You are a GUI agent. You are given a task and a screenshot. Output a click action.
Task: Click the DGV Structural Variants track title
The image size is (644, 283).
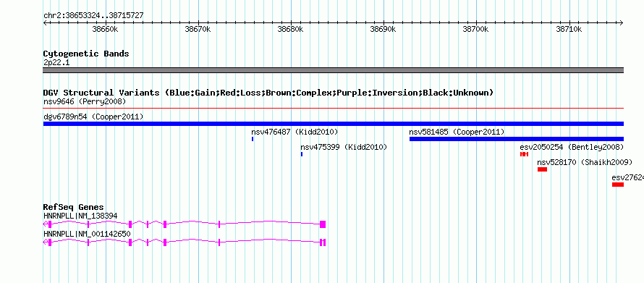268,93
